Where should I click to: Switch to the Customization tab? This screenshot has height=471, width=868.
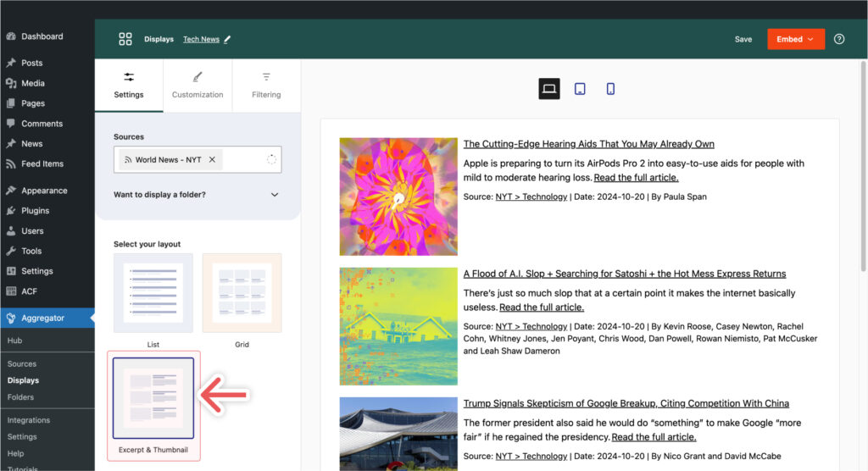[198, 86]
